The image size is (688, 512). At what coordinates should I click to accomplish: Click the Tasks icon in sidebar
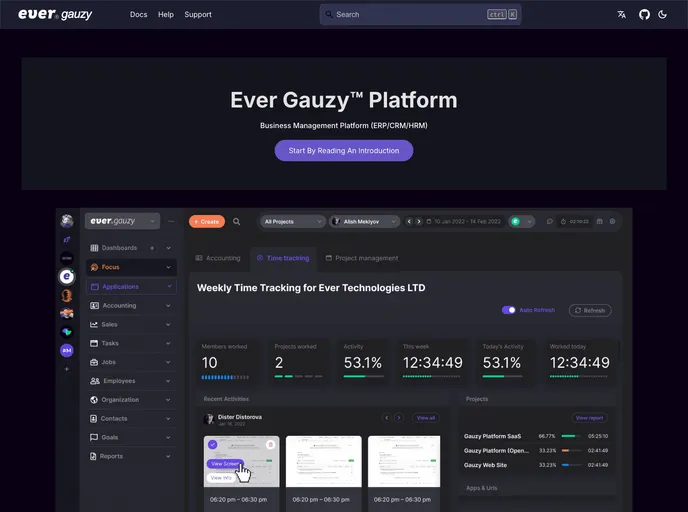(94, 343)
